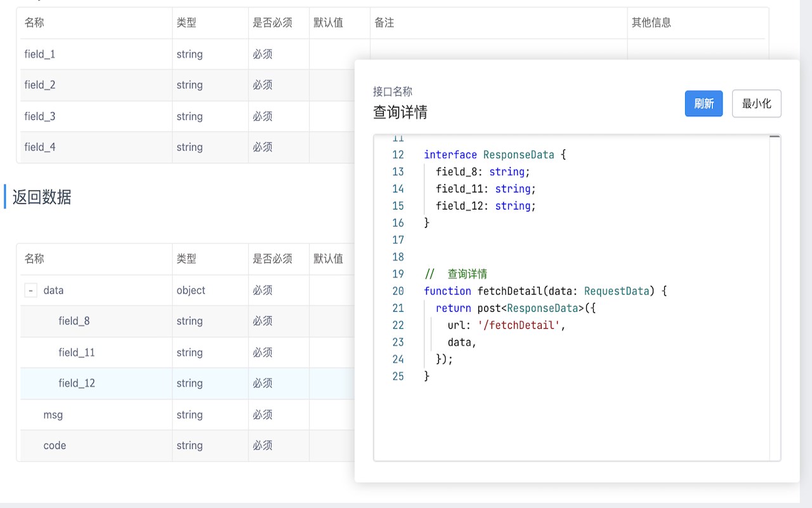Click the 刷新 button
812x508 pixels.
(x=704, y=104)
